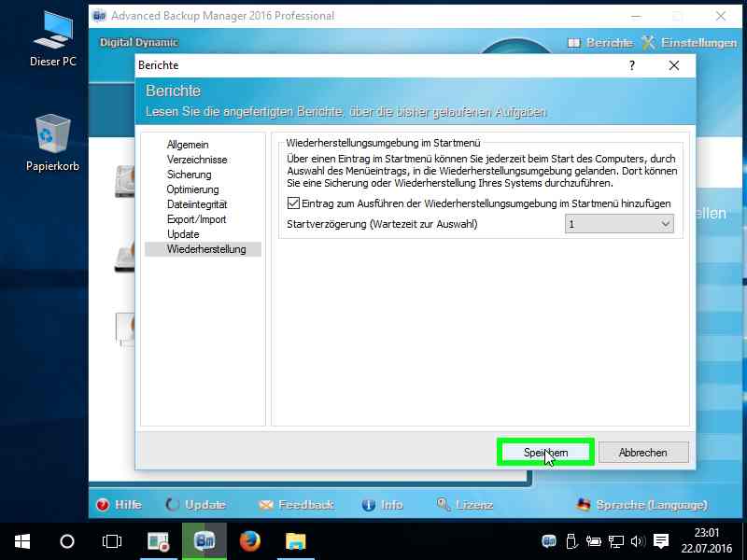This screenshot has height=560, width=747.
Task: Click the Update item in bottom bar
Action: (196, 505)
